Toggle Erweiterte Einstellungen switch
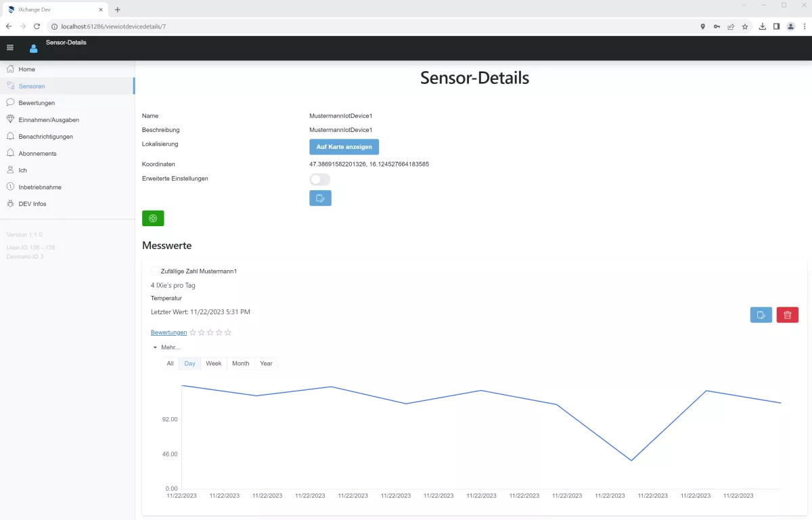 click(x=319, y=179)
